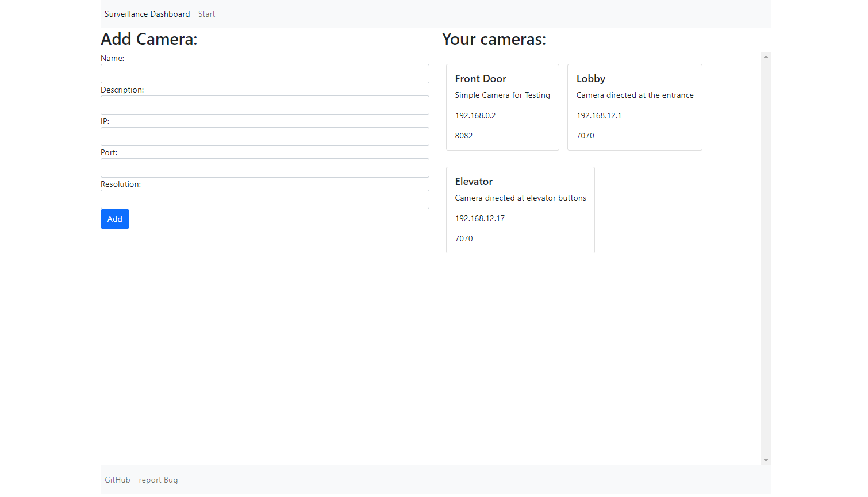Image resolution: width=868 pixels, height=497 pixels.
Task: Click the Elevator camera card heading
Action: click(x=474, y=182)
